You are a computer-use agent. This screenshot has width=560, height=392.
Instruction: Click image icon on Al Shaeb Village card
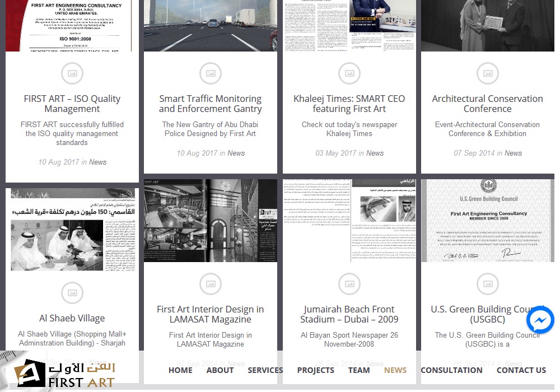point(72,293)
